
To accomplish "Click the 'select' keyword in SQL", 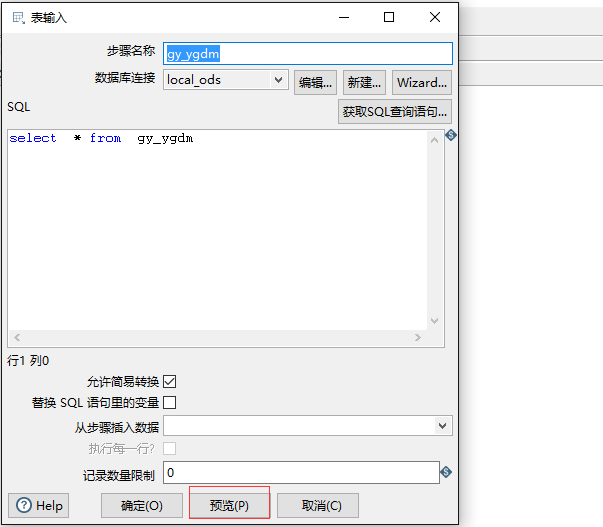I will [33, 138].
